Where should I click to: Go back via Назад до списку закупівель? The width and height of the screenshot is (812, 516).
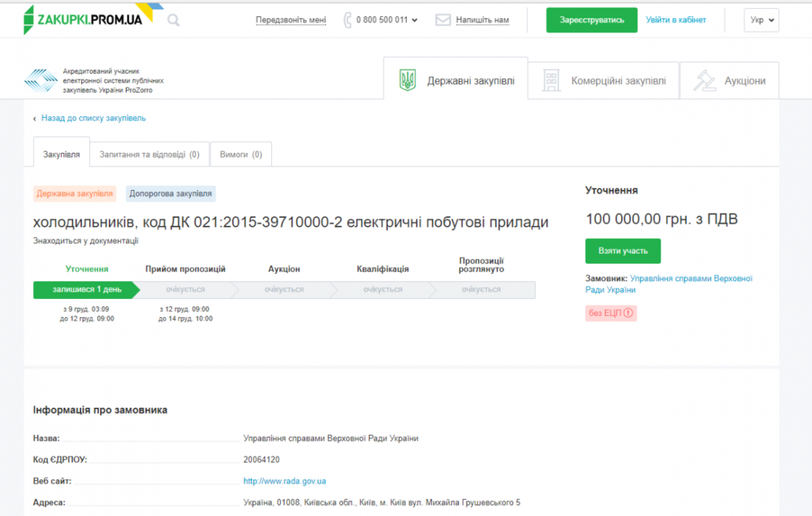(x=93, y=118)
